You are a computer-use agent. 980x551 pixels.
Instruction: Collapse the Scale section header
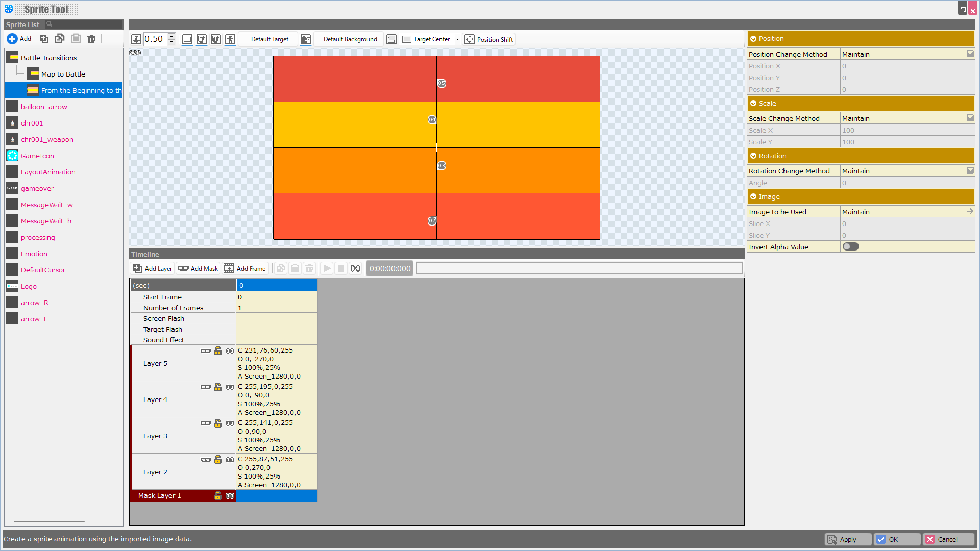click(x=753, y=103)
